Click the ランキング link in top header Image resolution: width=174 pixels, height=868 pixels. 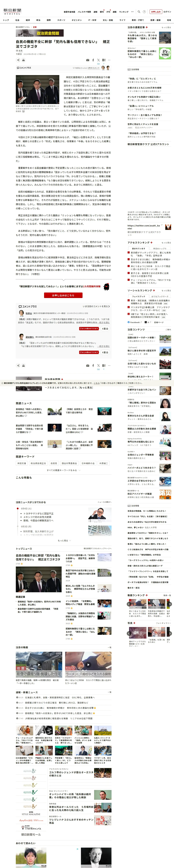point(124,12)
